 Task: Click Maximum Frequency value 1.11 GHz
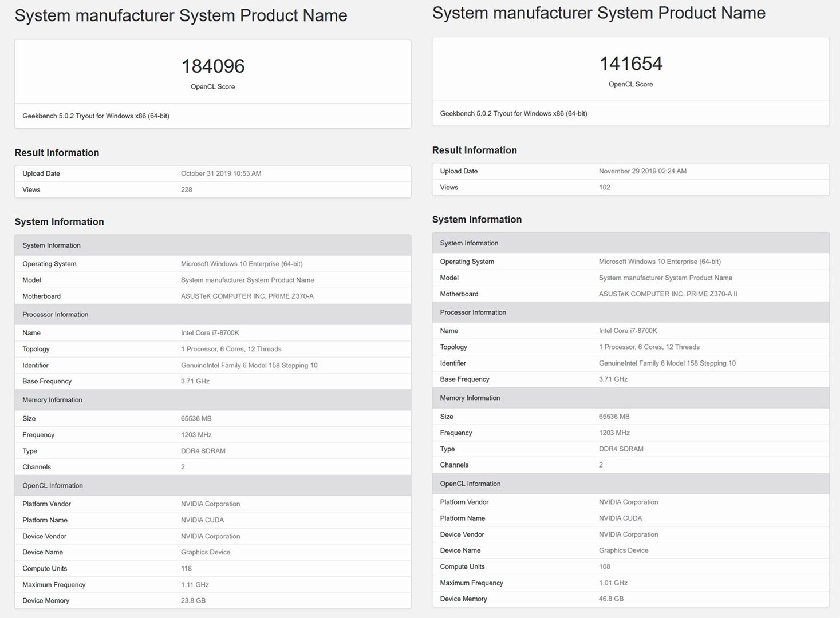click(195, 584)
